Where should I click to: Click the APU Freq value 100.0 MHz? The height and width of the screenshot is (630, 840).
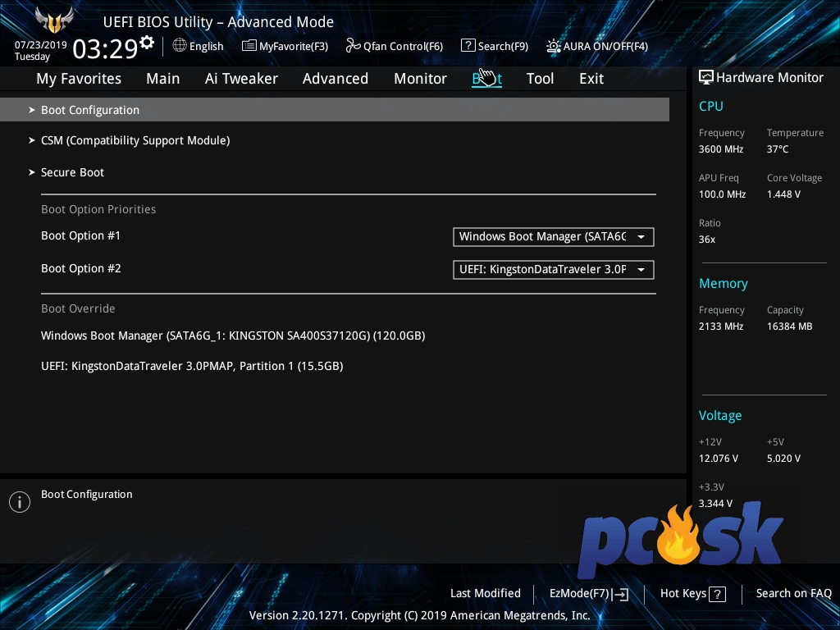[722, 194]
